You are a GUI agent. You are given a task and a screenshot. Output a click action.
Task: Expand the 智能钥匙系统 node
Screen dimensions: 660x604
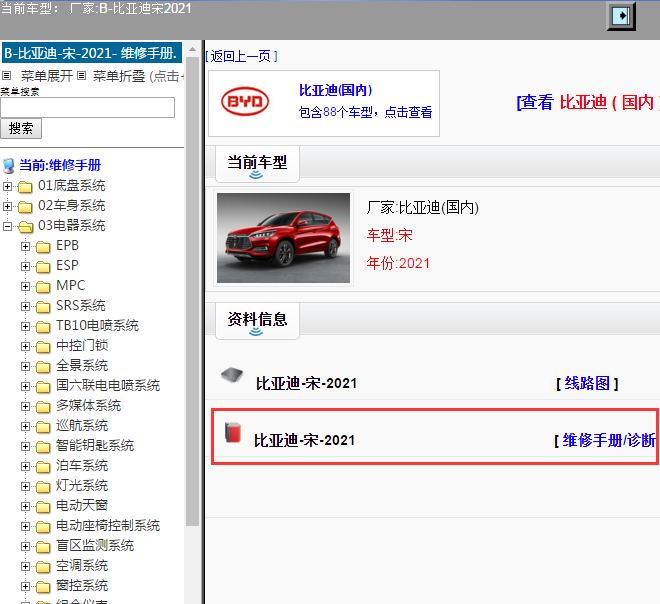25,447
